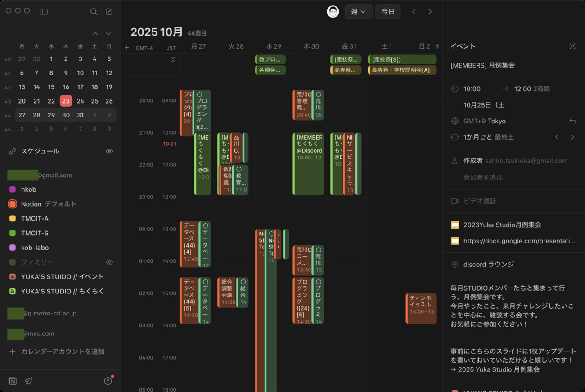Select the 月 27 day header
585x392 pixels.
coord(198,46)
